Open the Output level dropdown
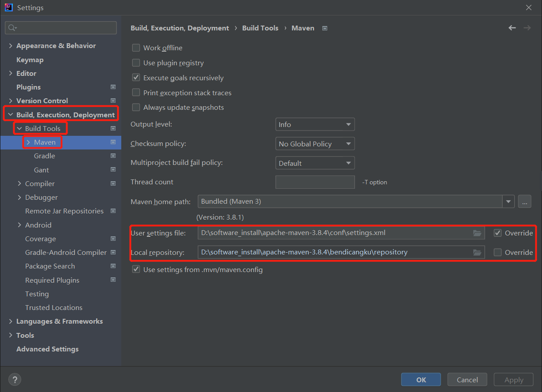The height and width of the screenshot is (392, 542). pos(315,125)
